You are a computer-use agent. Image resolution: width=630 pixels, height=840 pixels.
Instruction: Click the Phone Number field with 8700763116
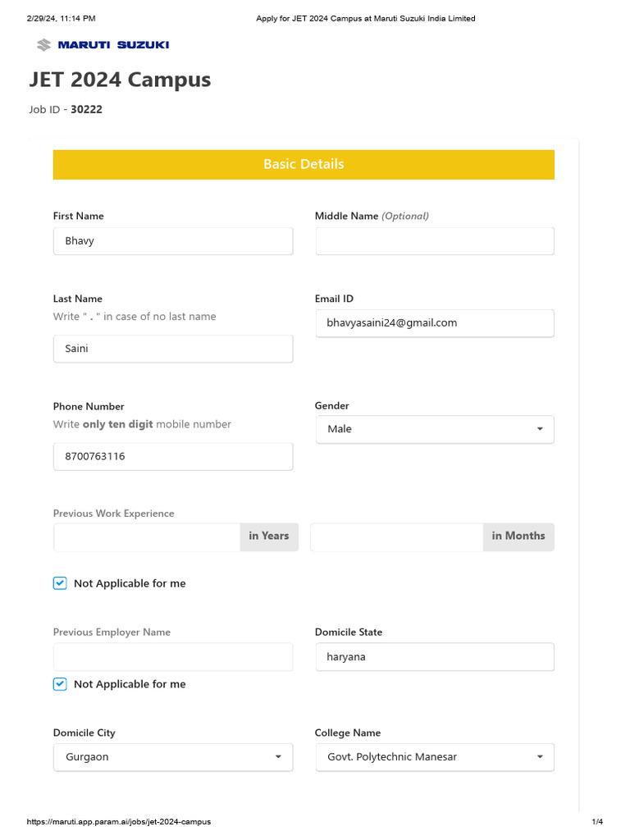point(173,456)
